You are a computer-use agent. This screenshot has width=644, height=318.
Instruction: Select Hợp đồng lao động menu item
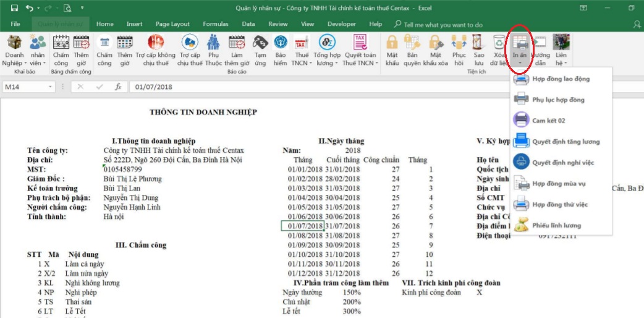(561, 79)
